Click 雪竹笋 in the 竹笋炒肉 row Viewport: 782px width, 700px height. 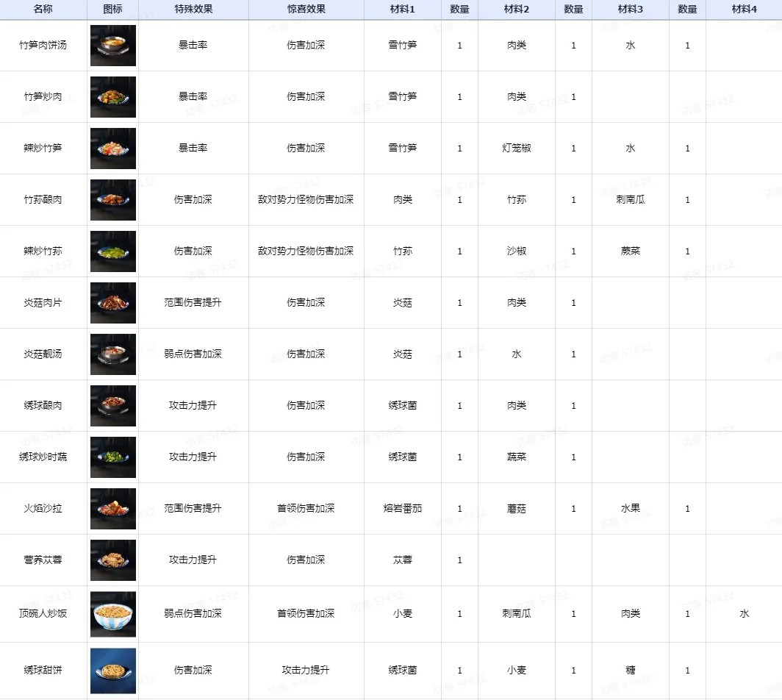pos(403,96)
